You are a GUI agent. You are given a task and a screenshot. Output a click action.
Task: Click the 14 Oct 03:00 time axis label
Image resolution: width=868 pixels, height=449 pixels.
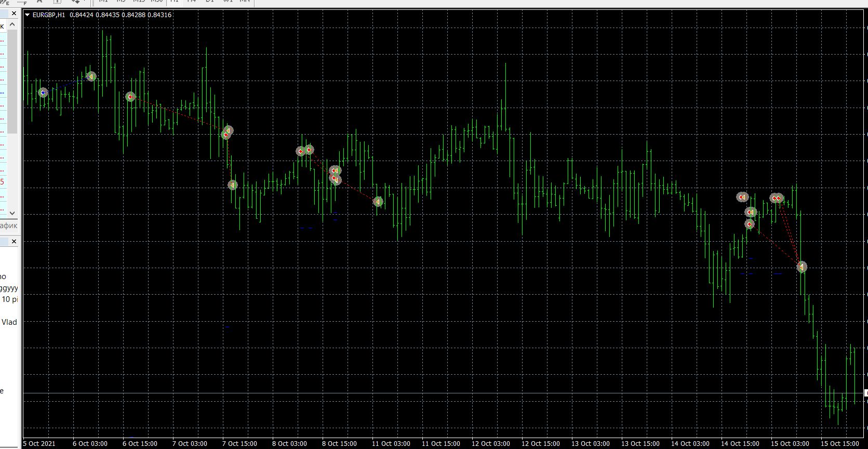(690, 444)
